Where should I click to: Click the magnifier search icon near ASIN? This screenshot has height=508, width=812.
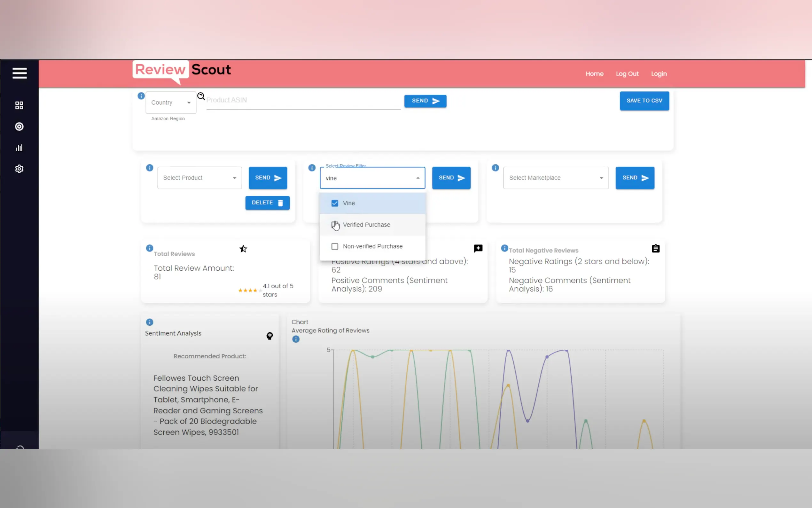(x=201, y=96)
